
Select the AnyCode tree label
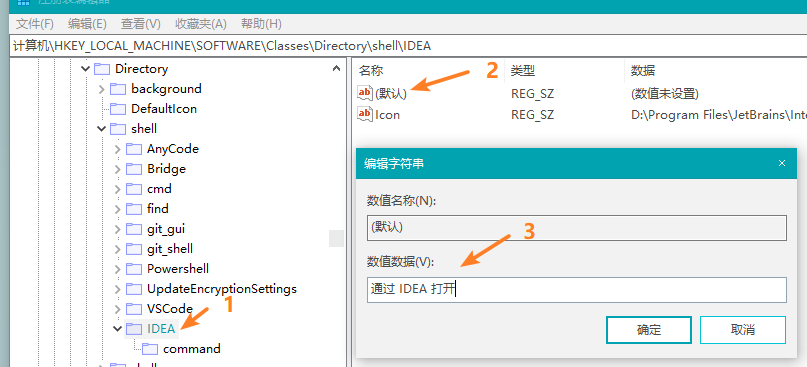click(x=173, y=149)
